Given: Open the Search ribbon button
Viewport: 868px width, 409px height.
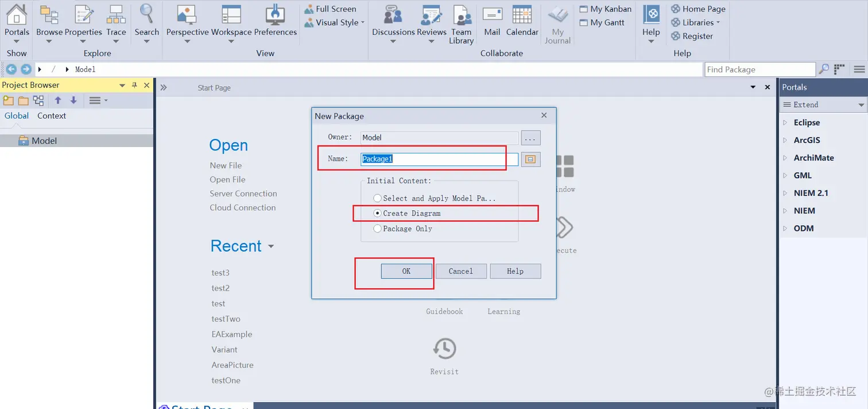Looking at the screenshot, I should pyautogui.click(x=147, y=23).
